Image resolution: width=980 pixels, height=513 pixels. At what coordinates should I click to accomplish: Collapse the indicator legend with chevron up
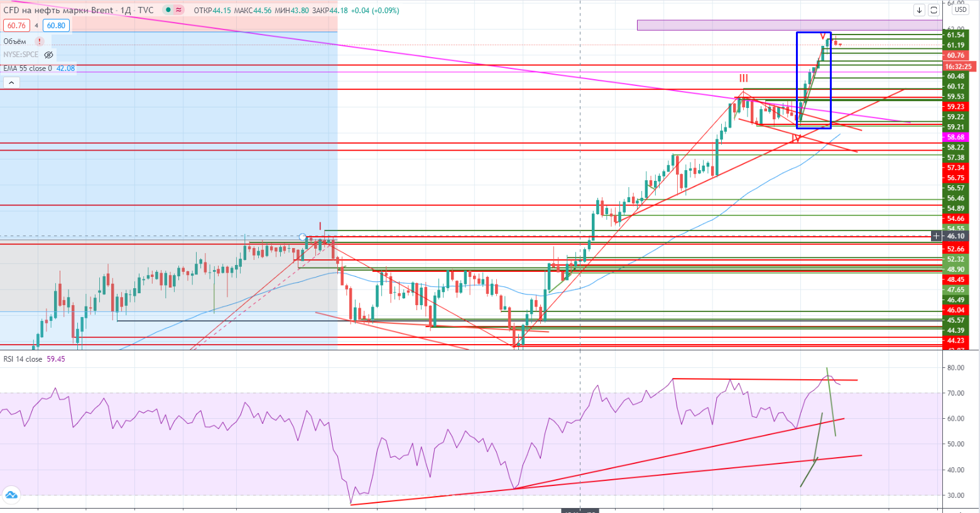pos(11,82)
